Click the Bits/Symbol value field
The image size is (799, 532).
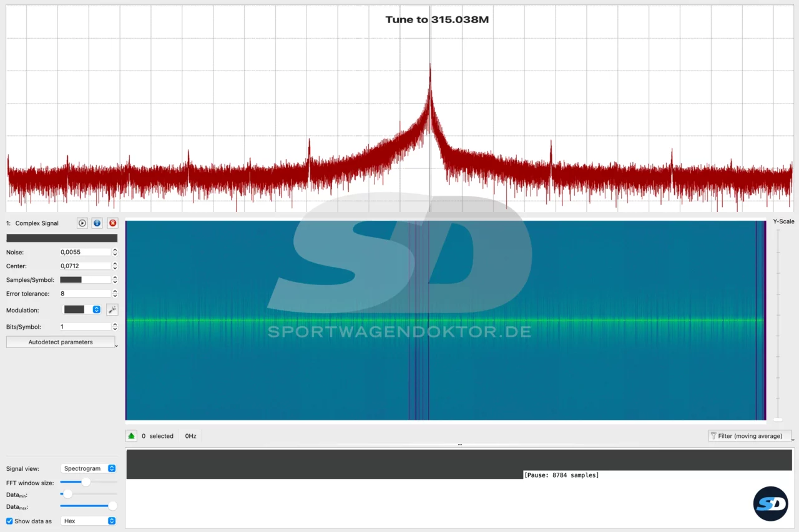(x=86, y=326)
